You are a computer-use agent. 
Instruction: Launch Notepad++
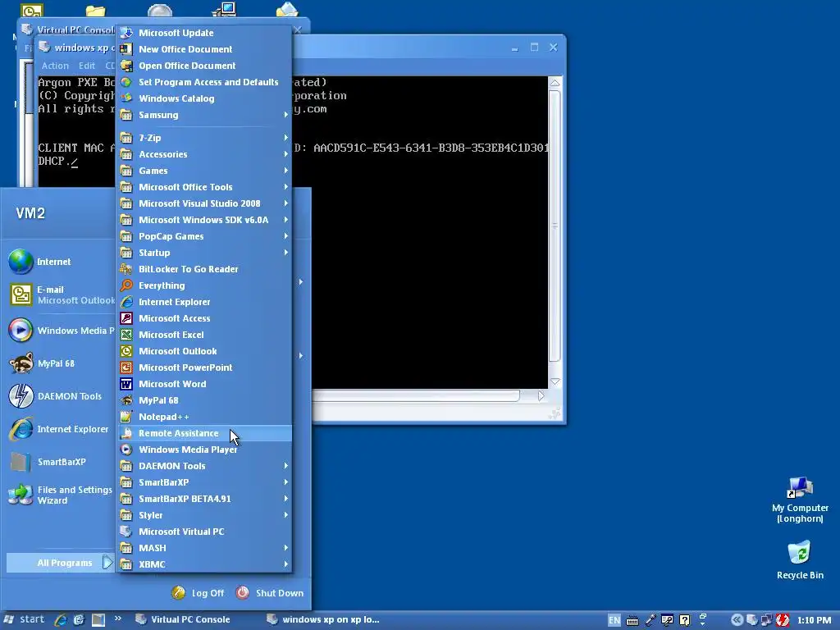click(x=204, y=417)
